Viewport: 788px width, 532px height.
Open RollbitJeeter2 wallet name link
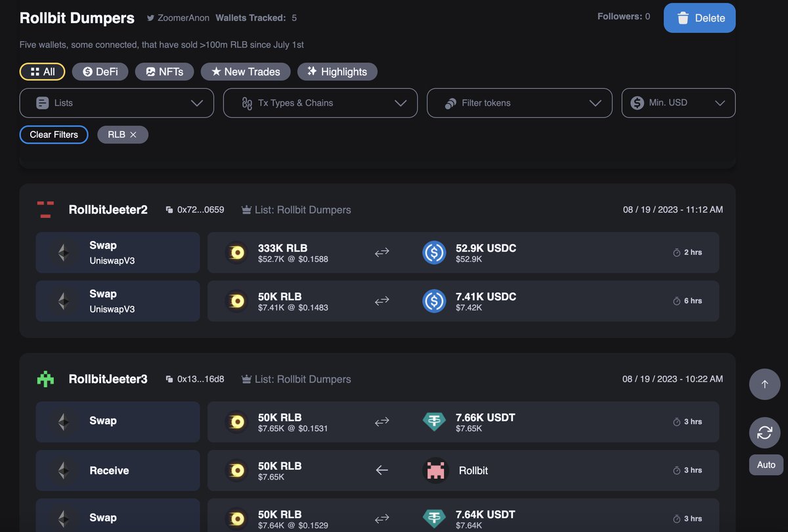(x=108, y=210)
